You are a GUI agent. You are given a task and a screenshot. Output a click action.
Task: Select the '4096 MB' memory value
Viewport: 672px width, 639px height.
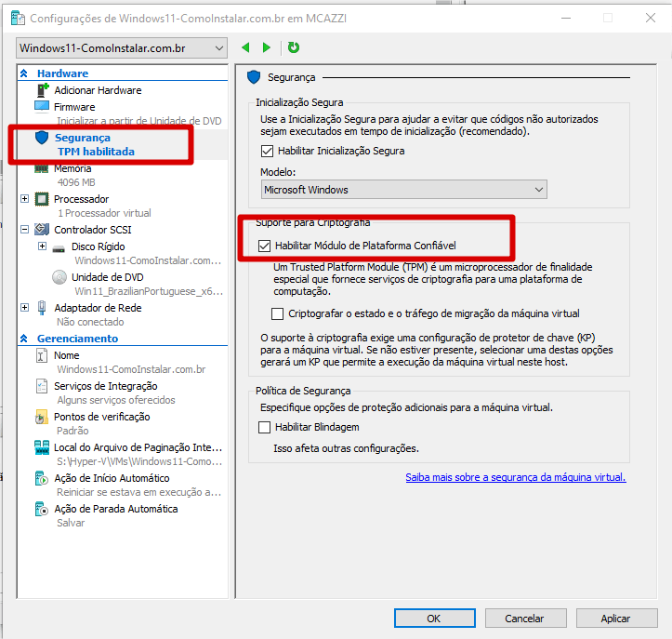[x=76, y=182]
